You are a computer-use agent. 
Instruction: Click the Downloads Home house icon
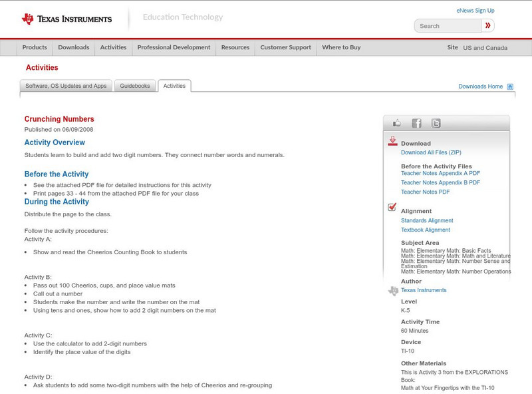pyautogui.click(x=510, y=87)
